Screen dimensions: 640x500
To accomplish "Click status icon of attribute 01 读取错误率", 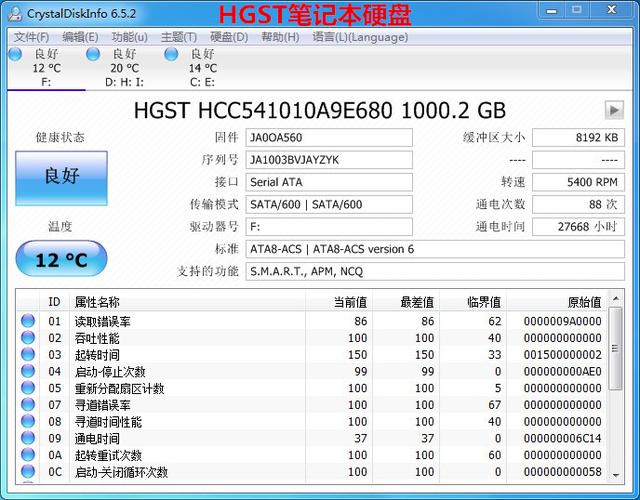I will (28, 321).
